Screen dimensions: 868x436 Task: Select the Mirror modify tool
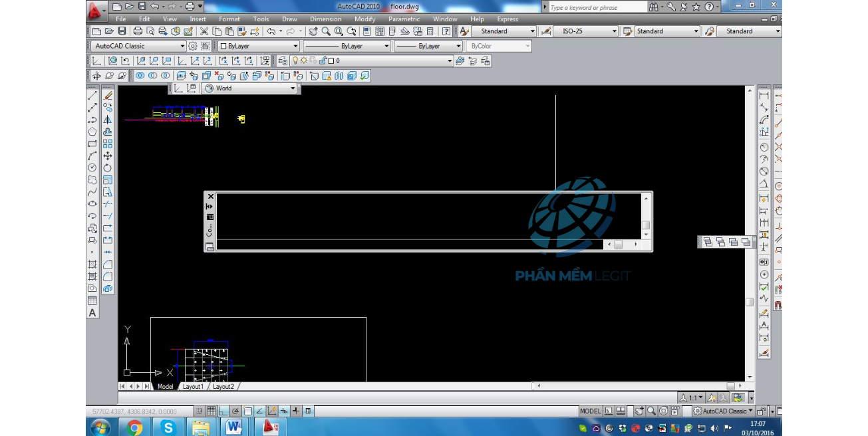[108, 120]
